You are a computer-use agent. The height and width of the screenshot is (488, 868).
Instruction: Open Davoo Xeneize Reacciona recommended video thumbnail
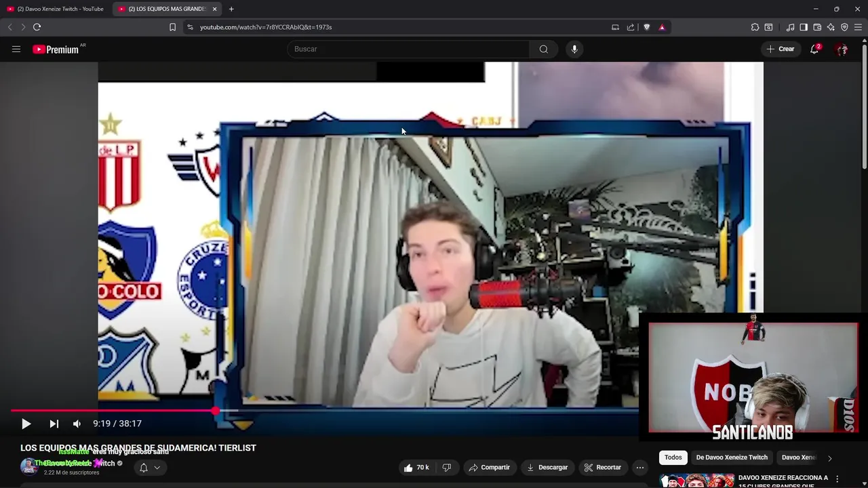tap(696, 481)
